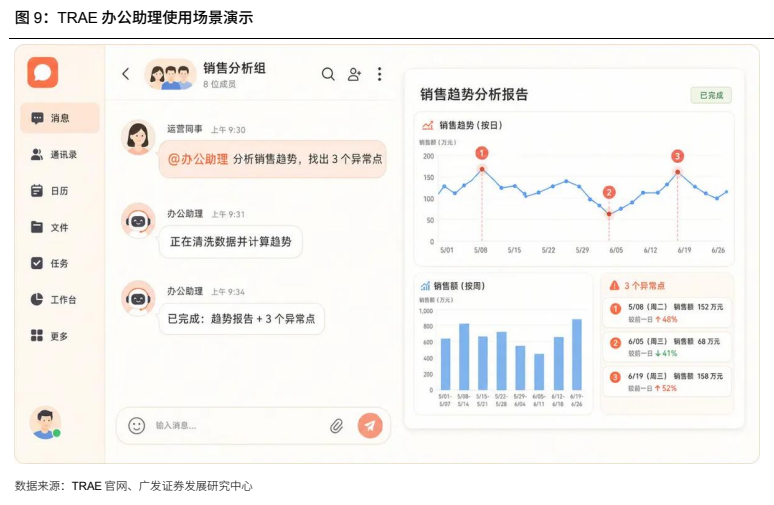774x505 pixels.
Task: Open the 已完成：趋势报告 + 3 个异常点 message
Action: pos(241,319)
